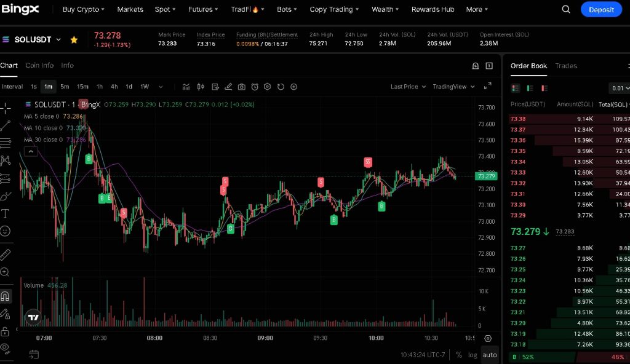Select the 5m interval
630x364 pixels.
pos(65,87)
